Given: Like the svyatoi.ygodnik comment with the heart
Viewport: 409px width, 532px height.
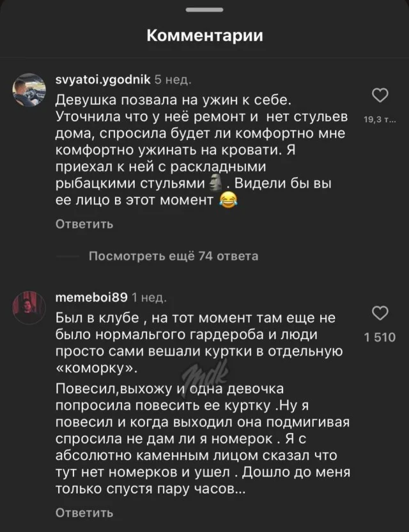Looking at the screenshot, I should 380,97.
